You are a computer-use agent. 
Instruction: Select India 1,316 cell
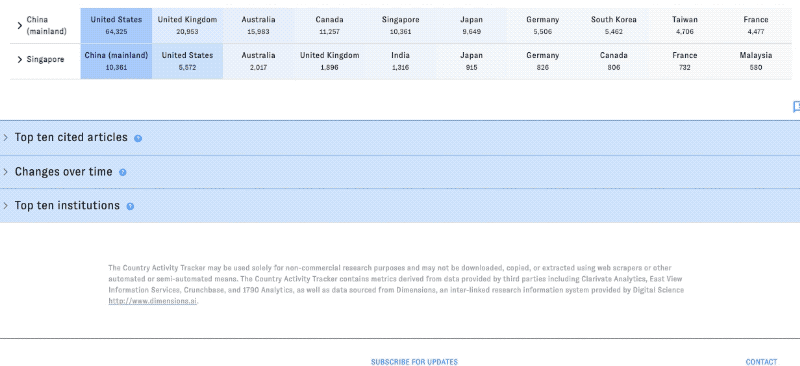tap(401, 61)
